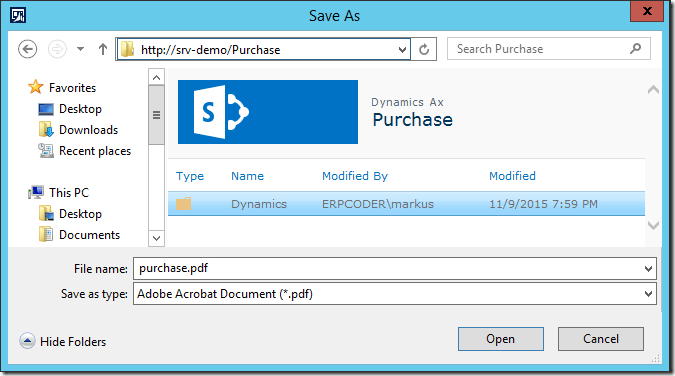The image size is (675, 376).
Task: Click the File name field purchase.pdf
Action: pyautogui.click(x=395, y=268)
